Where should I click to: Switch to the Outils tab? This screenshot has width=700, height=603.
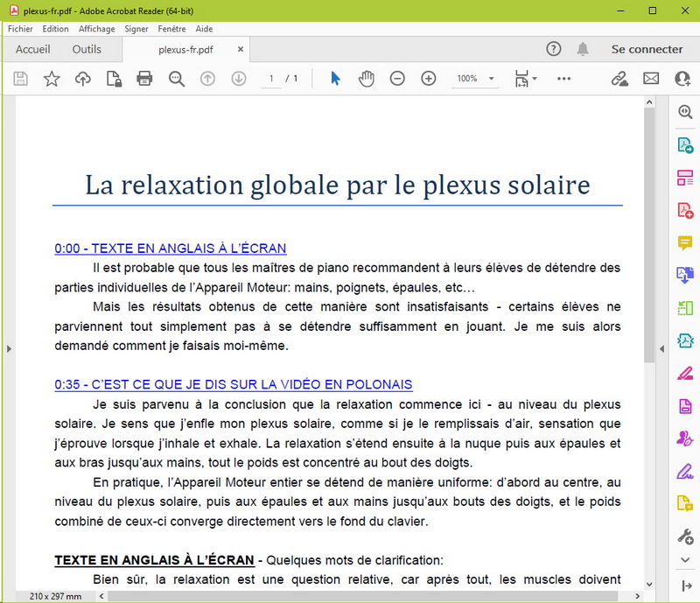[x=87, y=49]
